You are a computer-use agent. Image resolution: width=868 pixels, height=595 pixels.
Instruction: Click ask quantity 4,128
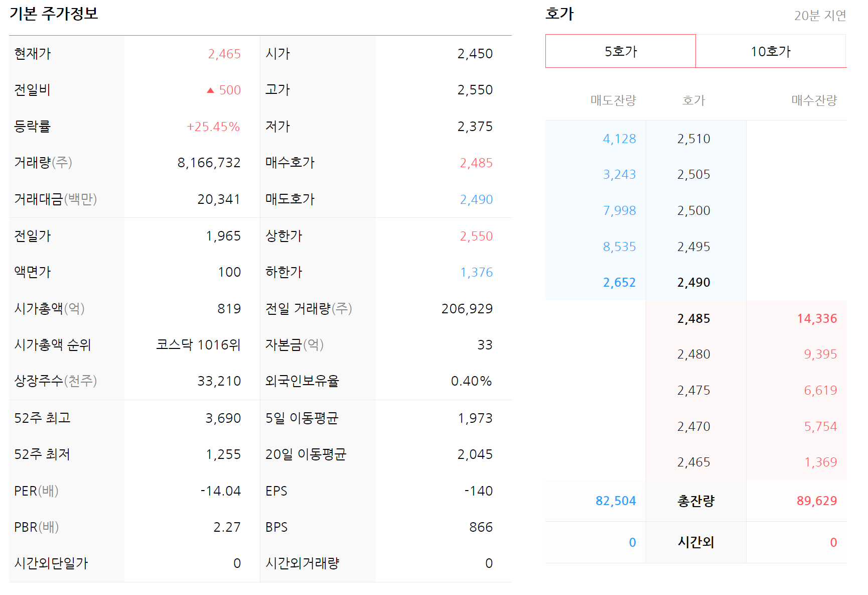pos(619,139)
